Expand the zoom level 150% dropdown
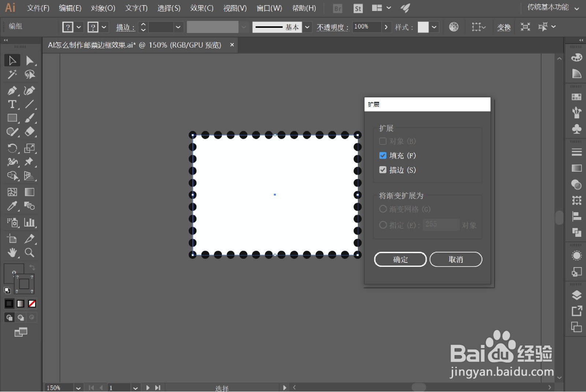The width and height of the screenshot is (586, 392). 78,387
